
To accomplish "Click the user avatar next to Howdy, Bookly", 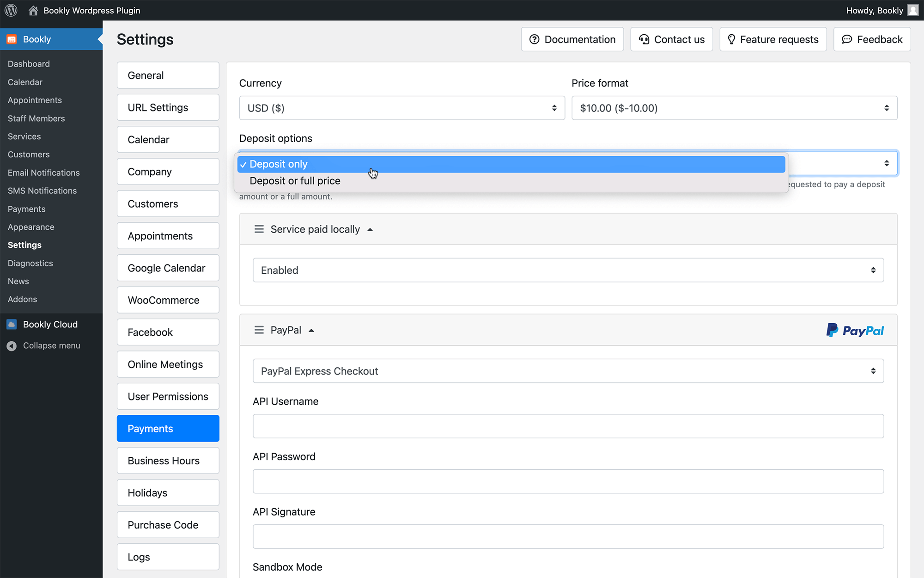I will [x=913, y=10].
